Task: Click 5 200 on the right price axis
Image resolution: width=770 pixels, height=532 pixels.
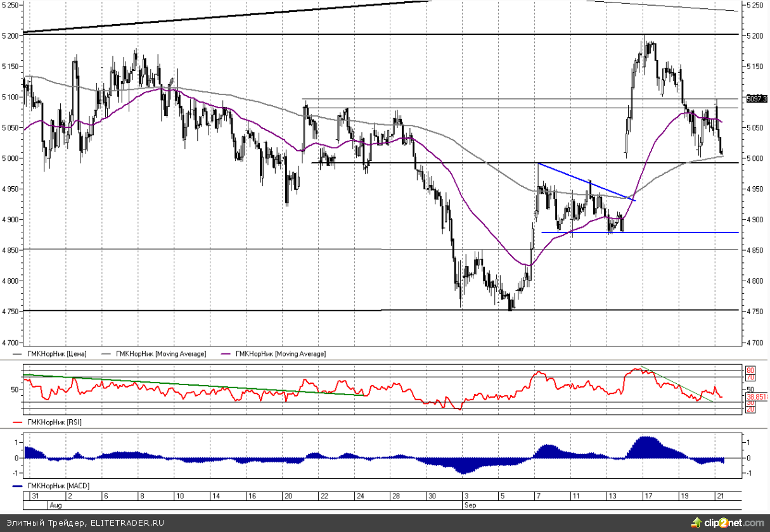Action: (x=755, y=36)
